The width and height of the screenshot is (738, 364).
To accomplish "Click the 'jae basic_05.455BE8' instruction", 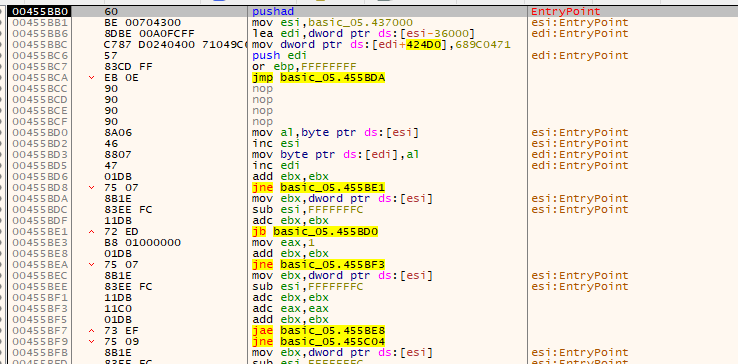I will pyautogui.click(x=319, y=331).
